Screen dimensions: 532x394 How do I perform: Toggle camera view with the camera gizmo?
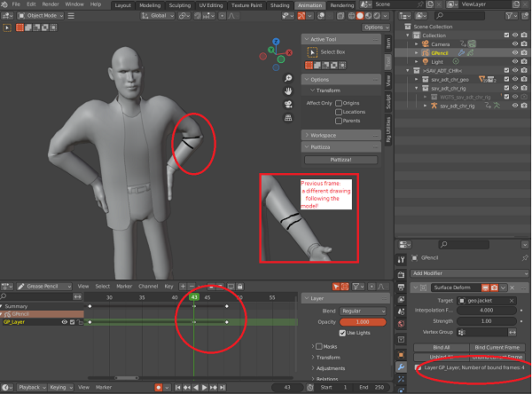(x=288, y=104)
